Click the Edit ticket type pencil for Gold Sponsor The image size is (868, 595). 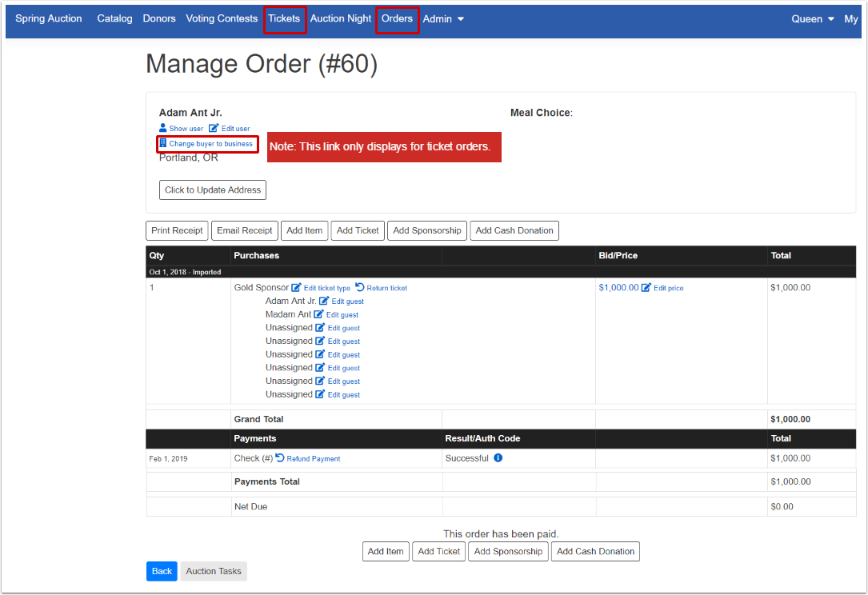(296, 288)
